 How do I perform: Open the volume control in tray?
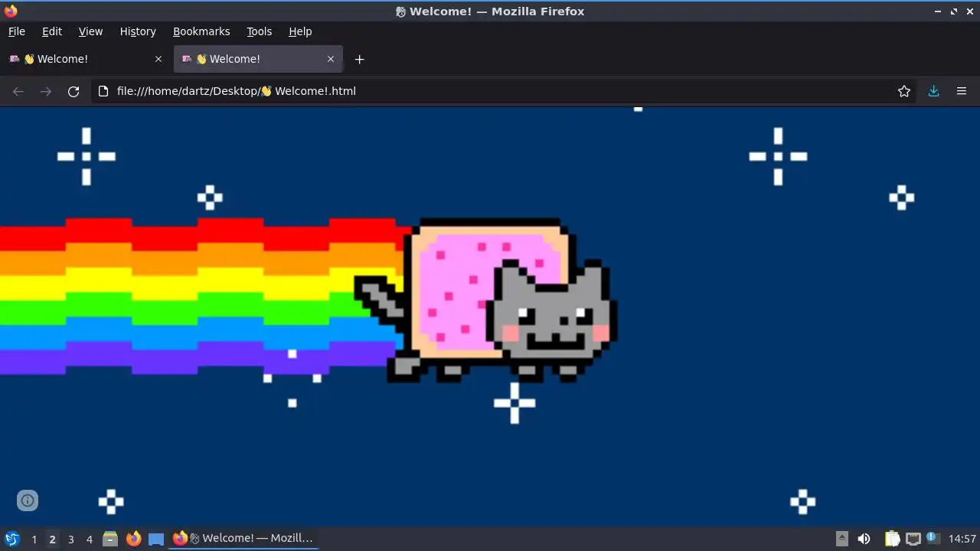coord(864,539)
